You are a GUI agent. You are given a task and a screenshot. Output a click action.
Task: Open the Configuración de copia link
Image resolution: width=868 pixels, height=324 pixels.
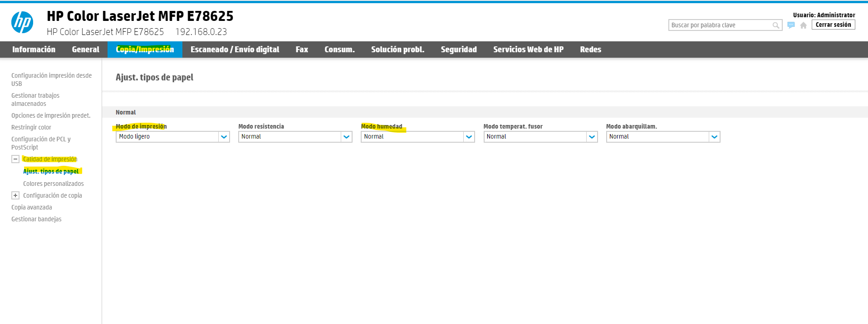click(x=53, y=195)
